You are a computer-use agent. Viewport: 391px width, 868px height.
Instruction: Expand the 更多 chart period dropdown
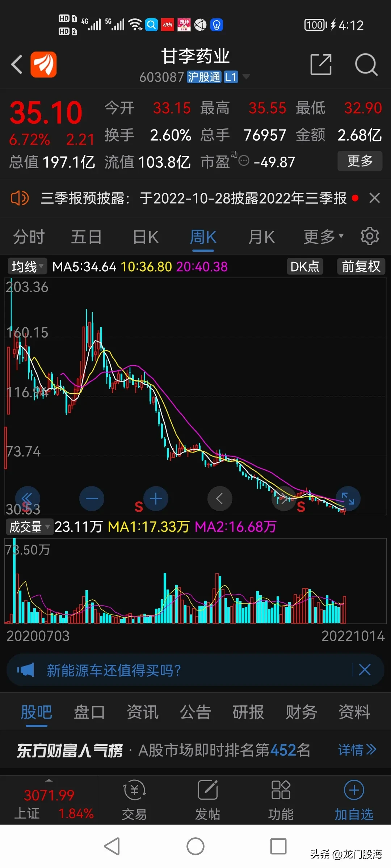(323, 237)
